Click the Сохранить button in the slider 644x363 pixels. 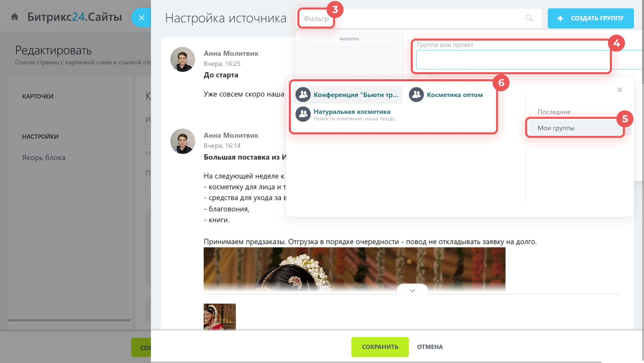(380, 347)
